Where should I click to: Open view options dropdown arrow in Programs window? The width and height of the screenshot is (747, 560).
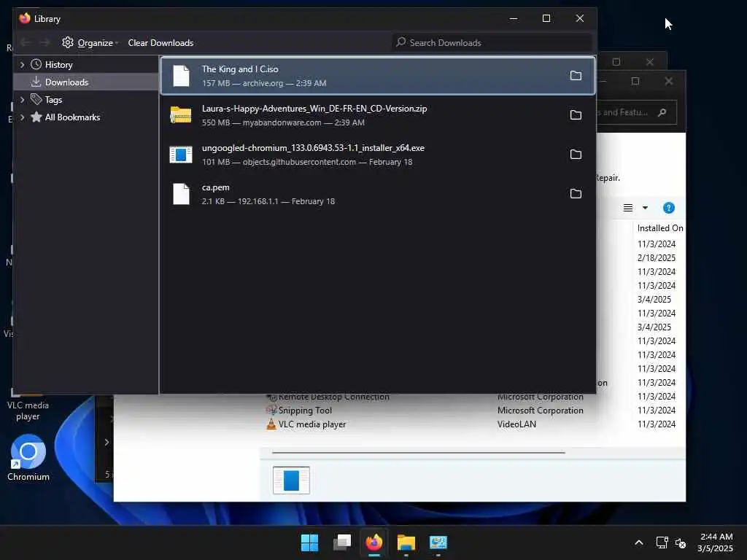tap(645, 208)
